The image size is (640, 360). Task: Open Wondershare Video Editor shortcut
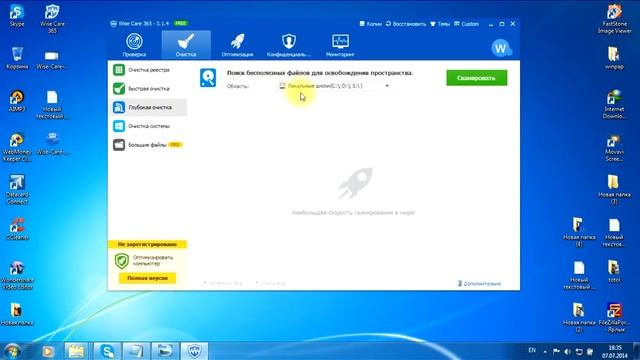click(17, 275)
